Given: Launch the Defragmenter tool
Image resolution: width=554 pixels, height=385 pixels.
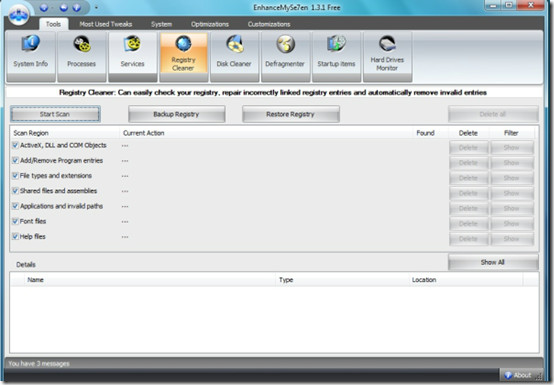Looking at the screenshot, I should point(285,57).
